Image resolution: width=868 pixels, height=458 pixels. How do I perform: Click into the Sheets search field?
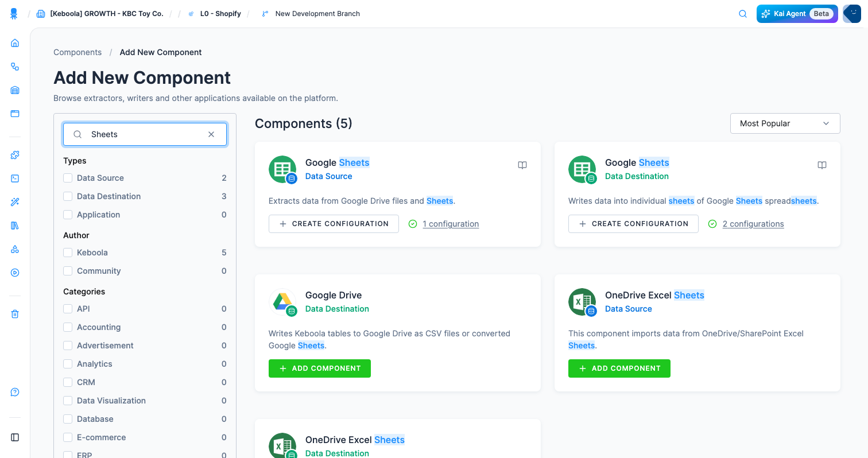coord(145,134)
